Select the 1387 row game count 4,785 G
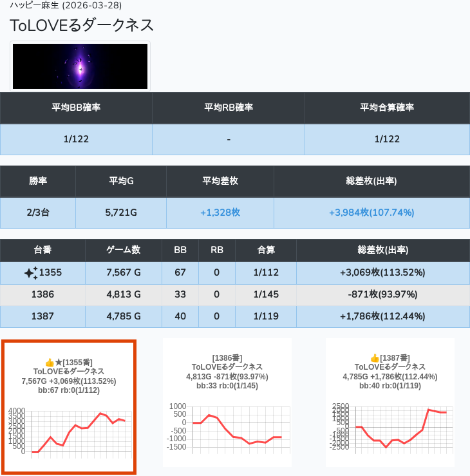This screenshot has width=470, height=476. 123,316
